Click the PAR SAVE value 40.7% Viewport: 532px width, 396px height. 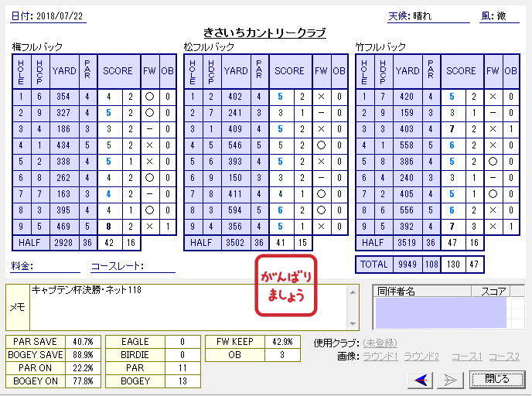[x=84, y=342]
